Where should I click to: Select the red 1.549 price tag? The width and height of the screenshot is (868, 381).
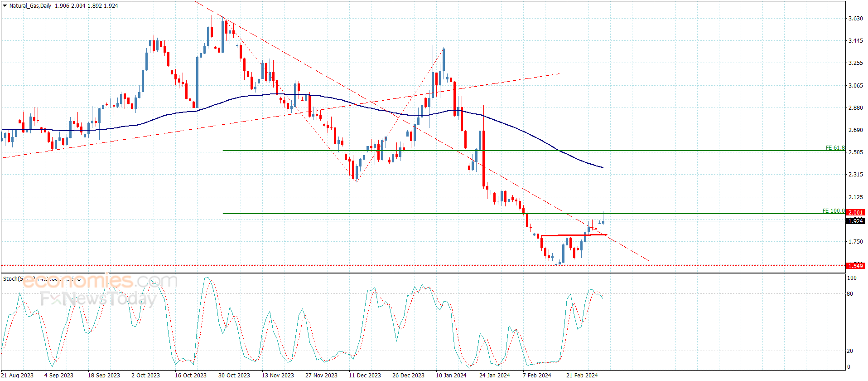pos(855,266)
